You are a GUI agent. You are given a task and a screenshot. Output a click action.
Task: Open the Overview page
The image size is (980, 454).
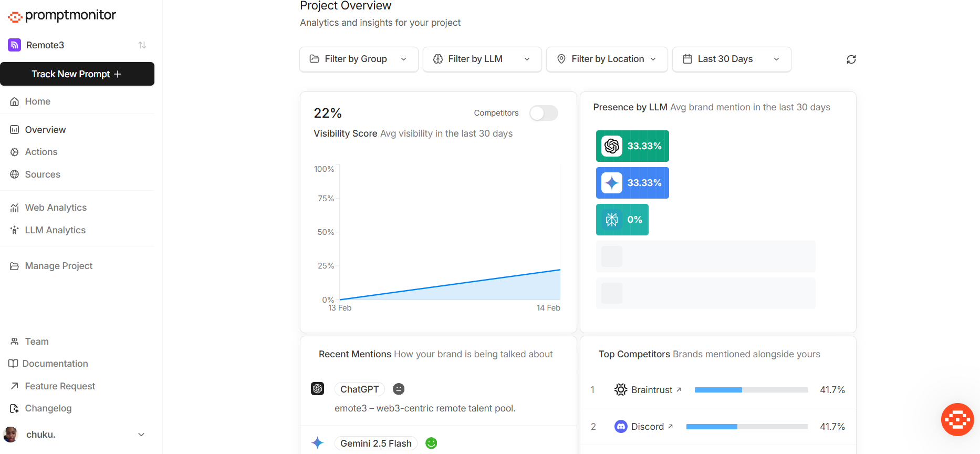[45, 130]
